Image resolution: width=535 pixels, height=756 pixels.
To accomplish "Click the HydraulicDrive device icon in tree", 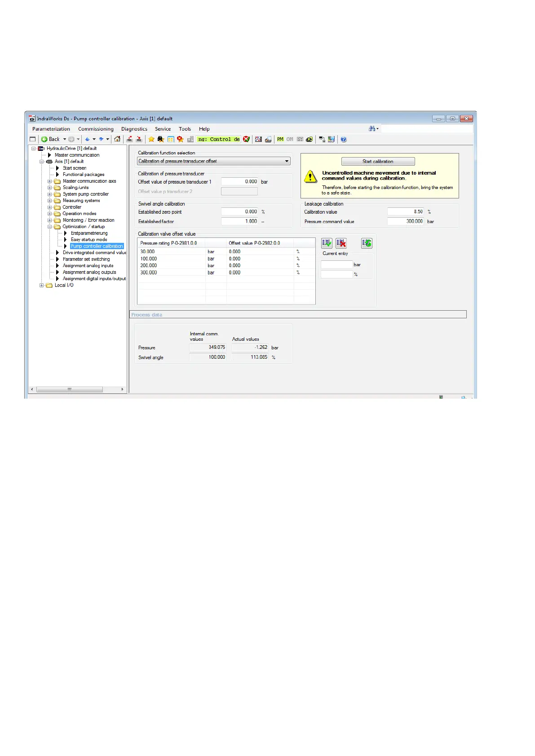I will 41,148.
